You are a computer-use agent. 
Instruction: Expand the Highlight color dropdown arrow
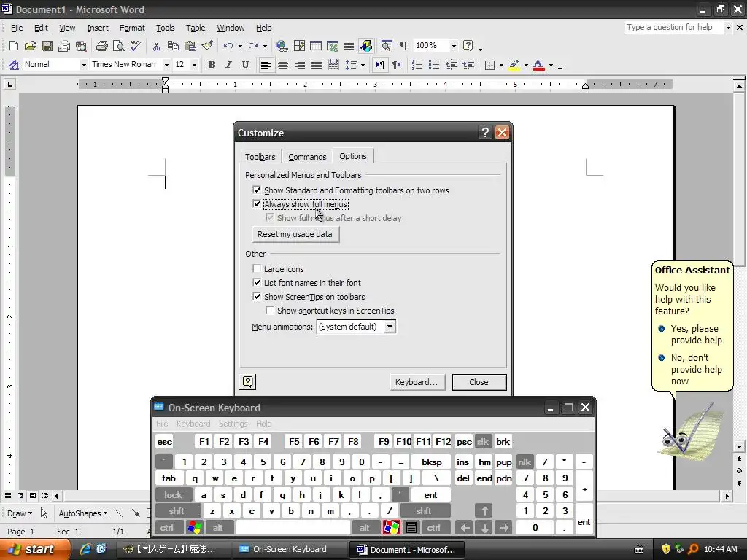pyautogui.click(x=526, y=65)
